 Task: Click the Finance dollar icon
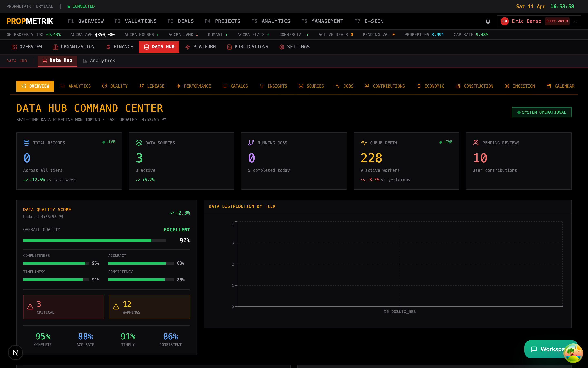(x=108, y=47)
